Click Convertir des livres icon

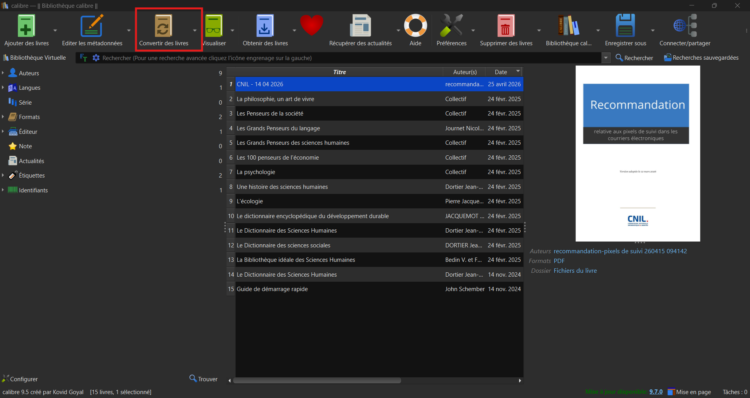click(x=163, y=26)
